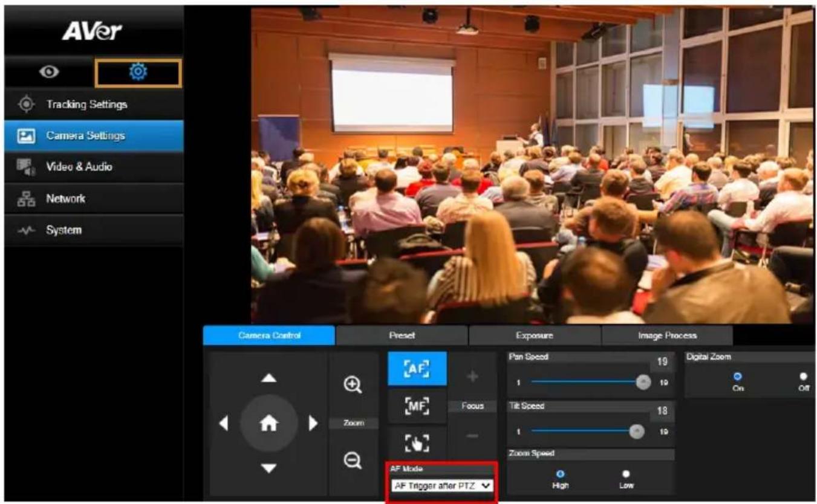Open AF Mode dropdown
This screenshot has height=504, width=817.
pyautogui.click(x=442, y=485)
